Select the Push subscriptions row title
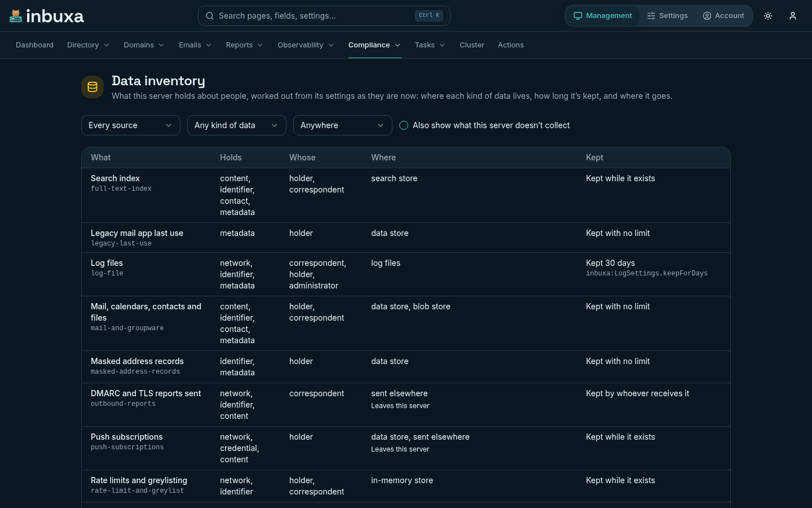 coord(127,437)
